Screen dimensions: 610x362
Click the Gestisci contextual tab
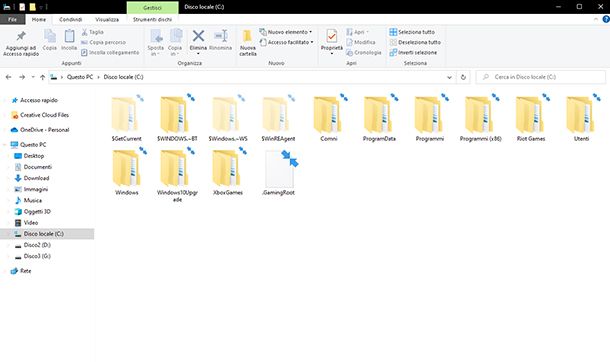(152, 7)
